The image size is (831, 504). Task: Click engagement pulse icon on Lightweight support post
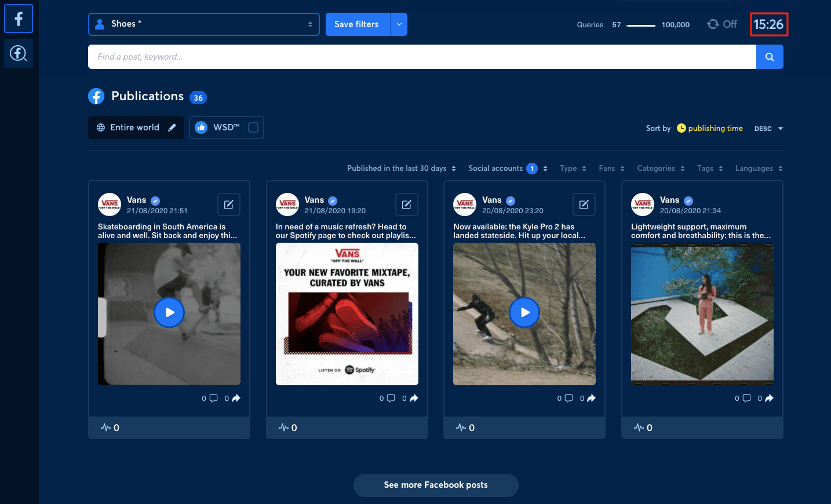click(x=639, y=428)
